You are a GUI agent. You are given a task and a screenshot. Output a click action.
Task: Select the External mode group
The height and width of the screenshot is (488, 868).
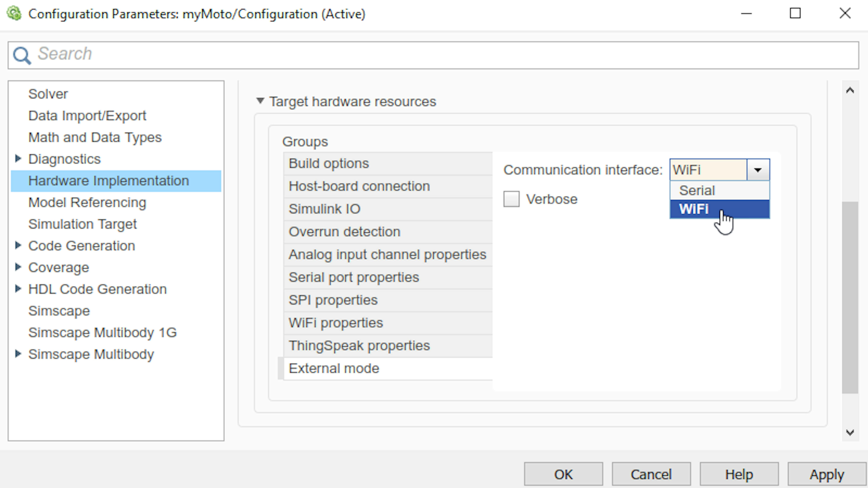pos(388,368)
